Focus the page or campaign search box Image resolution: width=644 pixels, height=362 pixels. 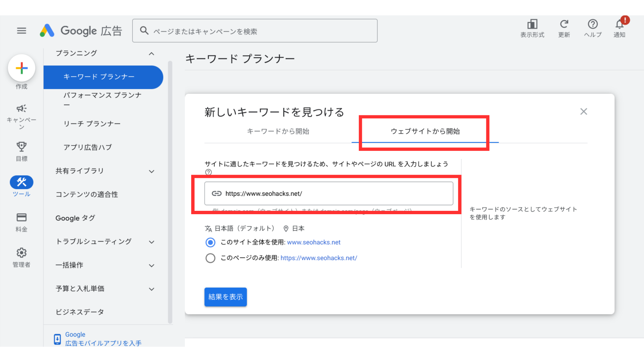pos(255,31)
